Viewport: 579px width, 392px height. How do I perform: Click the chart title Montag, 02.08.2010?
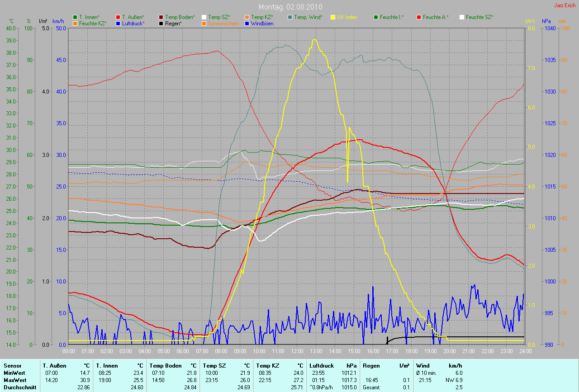(x=289, y=7)
